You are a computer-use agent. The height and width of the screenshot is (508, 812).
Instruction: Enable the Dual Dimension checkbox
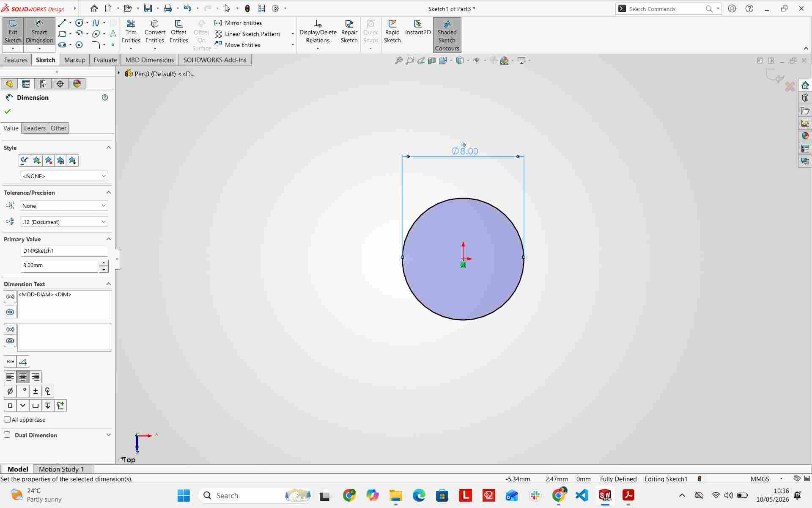(x=7, y=435)
